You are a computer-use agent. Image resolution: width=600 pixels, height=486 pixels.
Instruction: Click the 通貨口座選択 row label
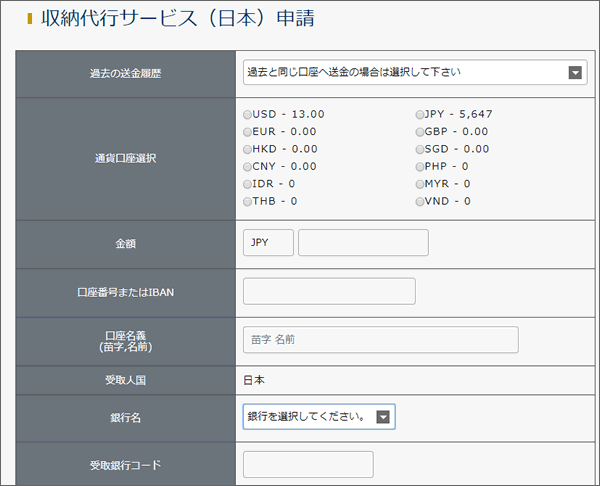[x=126, y=158]
